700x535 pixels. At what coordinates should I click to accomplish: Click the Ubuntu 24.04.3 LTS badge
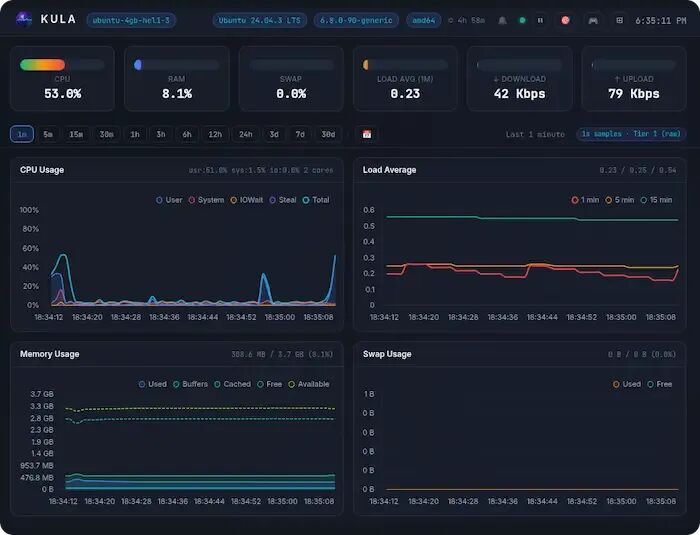point(259,21)
